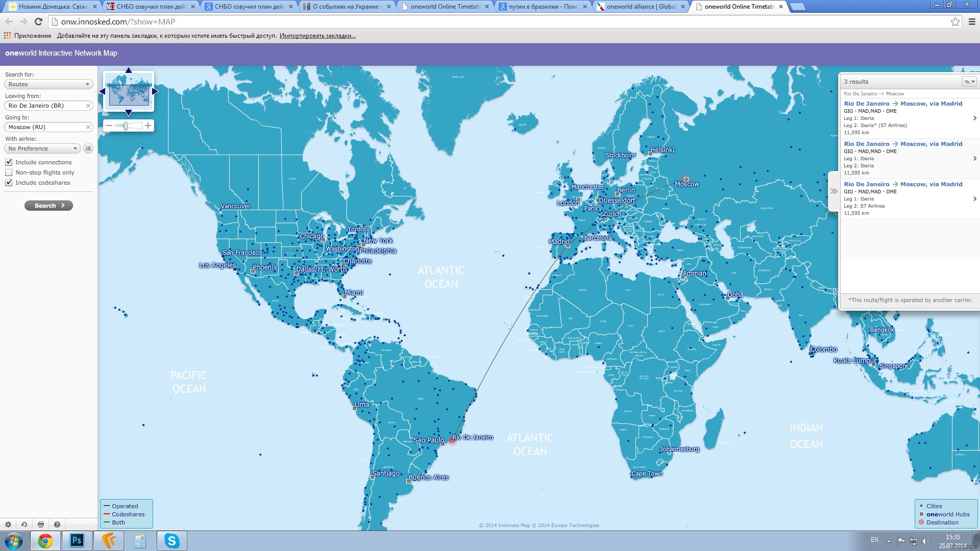Click the Search button
The height and width of the screenshot is (551, 980).
coord(48,206)
